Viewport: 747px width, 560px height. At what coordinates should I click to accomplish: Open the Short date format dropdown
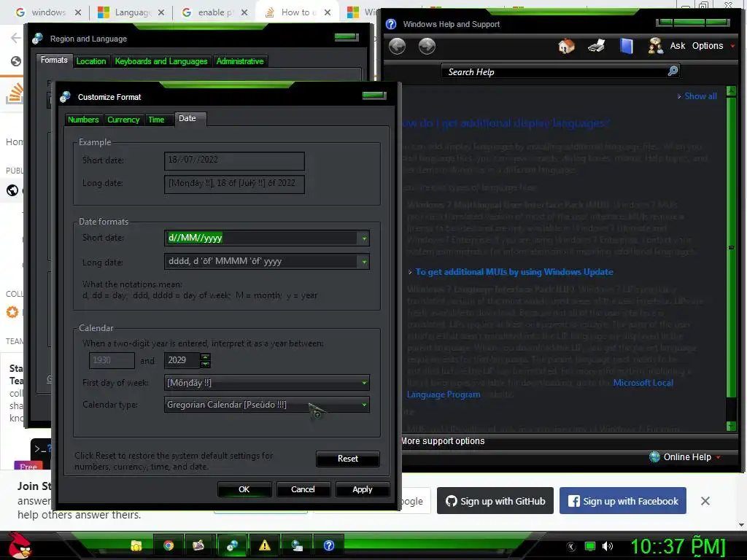click(364, 238)
